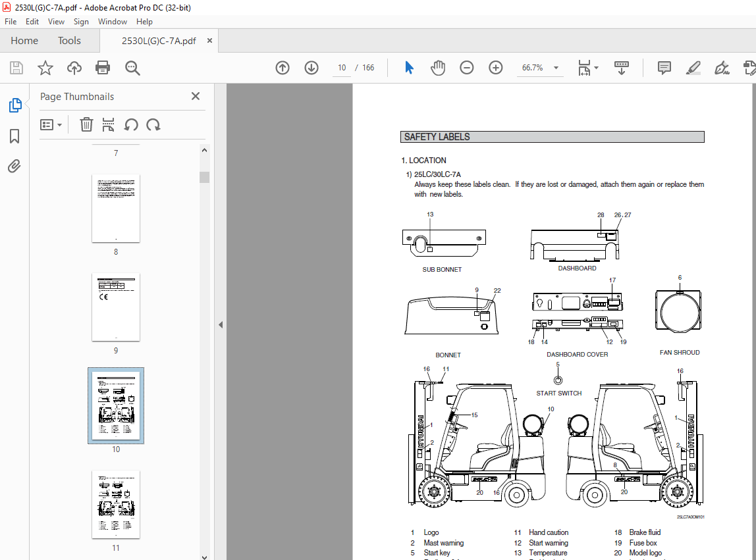Click the '1. LOCATION' heading text

click(x=424, y=161)
